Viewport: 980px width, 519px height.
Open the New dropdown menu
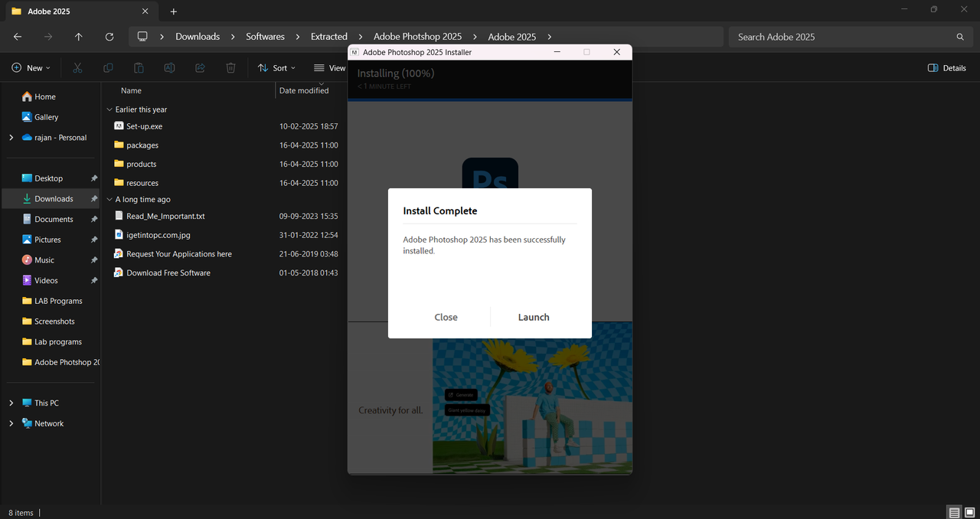point(31,68)
